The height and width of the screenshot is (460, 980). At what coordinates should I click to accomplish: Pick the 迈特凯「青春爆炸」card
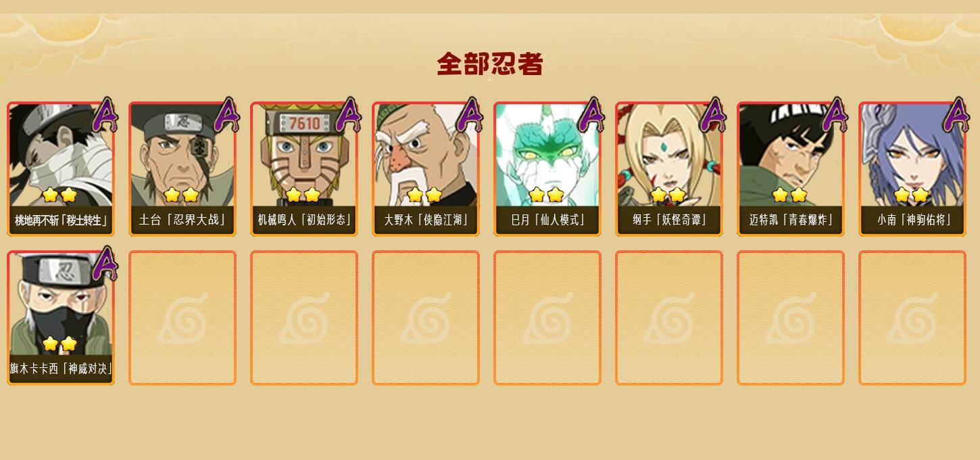pyautogui.click(x=791, y=169)
